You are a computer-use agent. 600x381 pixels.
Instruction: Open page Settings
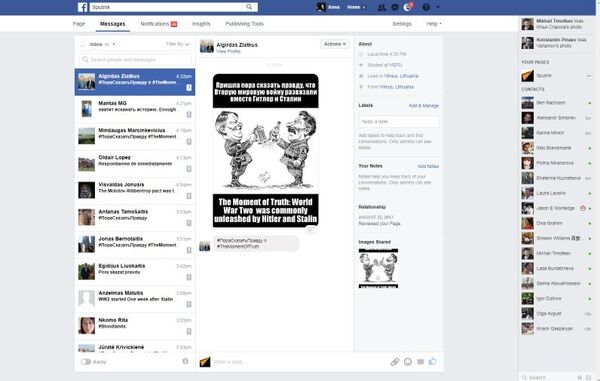[x=402, y=24]
